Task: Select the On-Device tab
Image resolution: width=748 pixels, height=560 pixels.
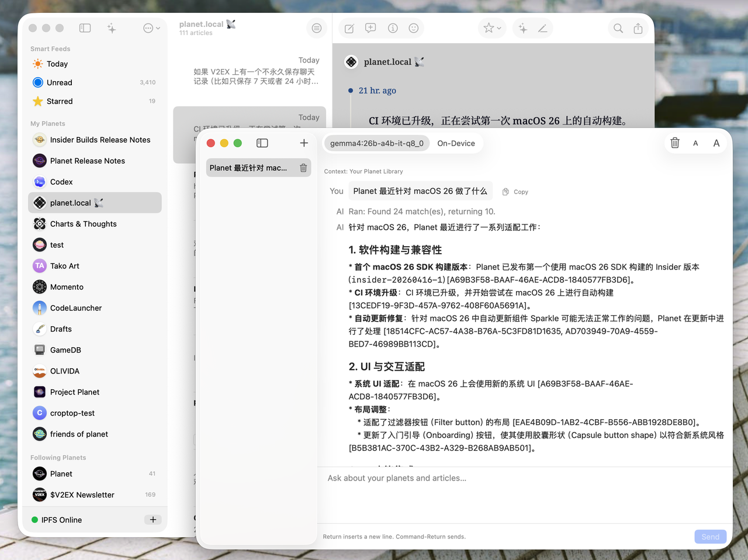Action: pos(456,143)
